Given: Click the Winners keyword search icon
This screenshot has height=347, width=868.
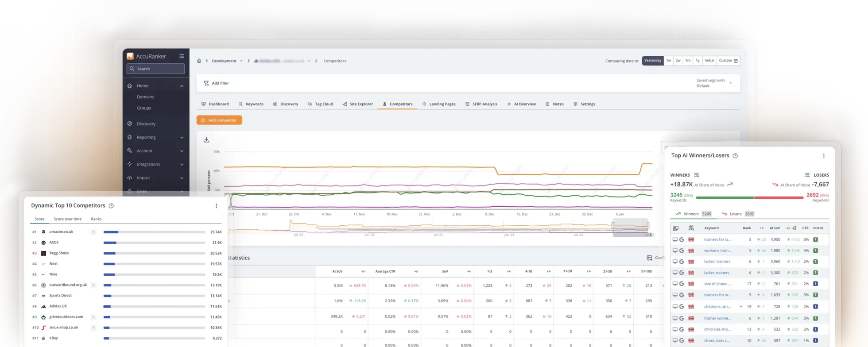Looking at the screenshot, I should (697, 175).
